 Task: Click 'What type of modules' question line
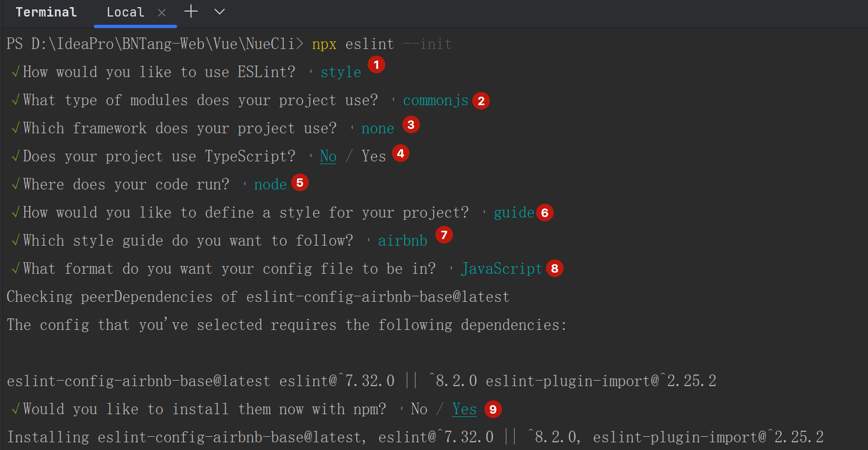coord(200,100)
